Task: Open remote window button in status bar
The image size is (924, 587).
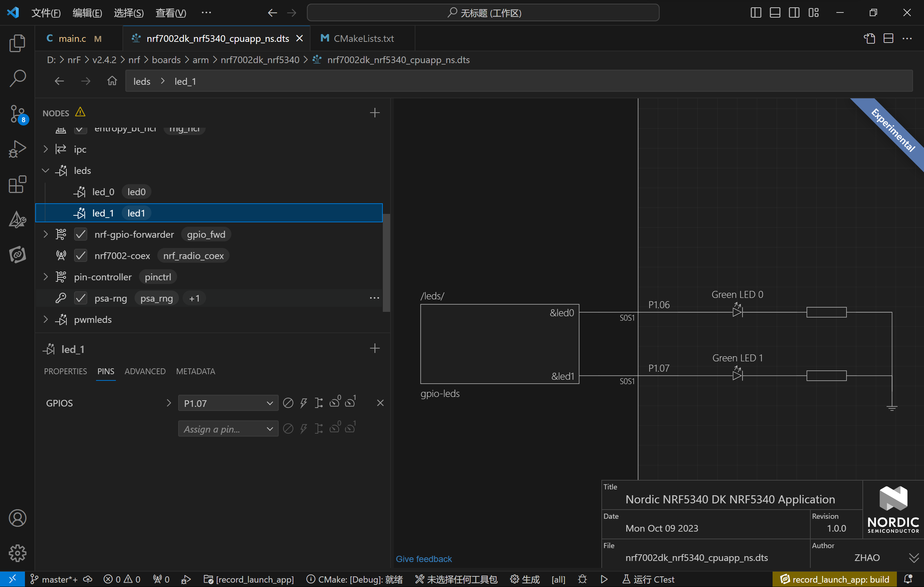Action: pyautogui.click(x=12, y=579)
